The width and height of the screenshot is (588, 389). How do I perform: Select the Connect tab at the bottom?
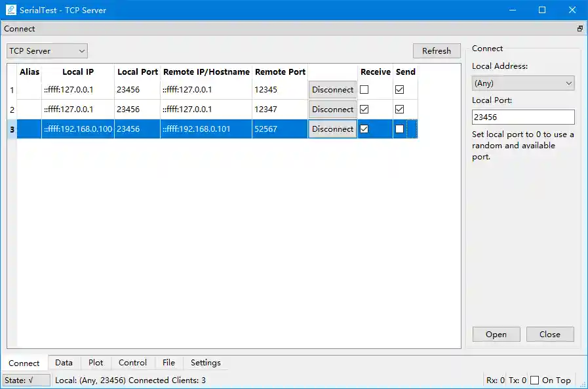tap(24, 363)
